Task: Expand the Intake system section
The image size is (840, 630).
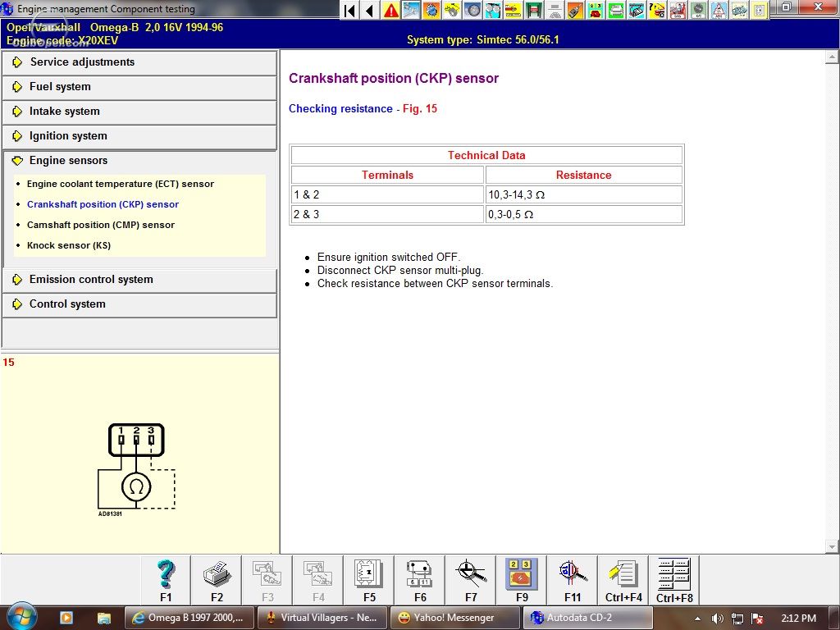Action: tap(139, 112)
